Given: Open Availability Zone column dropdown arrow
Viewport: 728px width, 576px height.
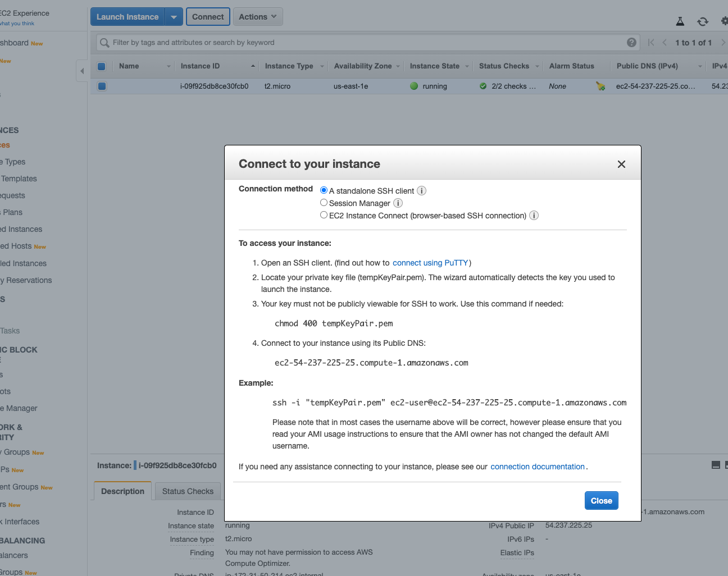Looking at the screenshot, I should click(x=398, y=66).
